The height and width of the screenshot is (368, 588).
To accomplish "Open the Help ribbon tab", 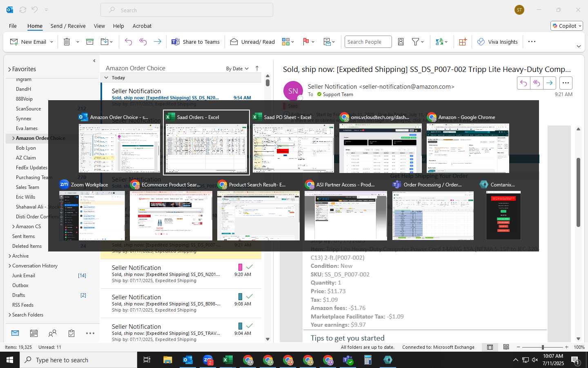I will click(118, 26).
